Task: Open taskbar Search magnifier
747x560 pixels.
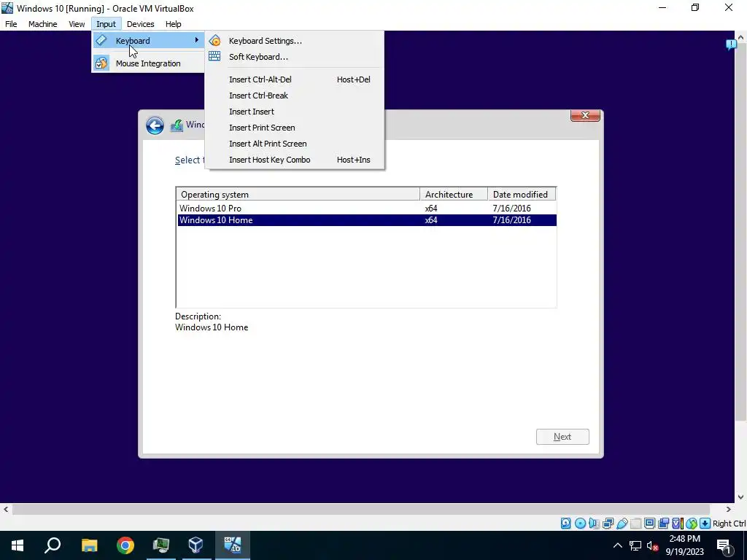Action: (53, 545)
